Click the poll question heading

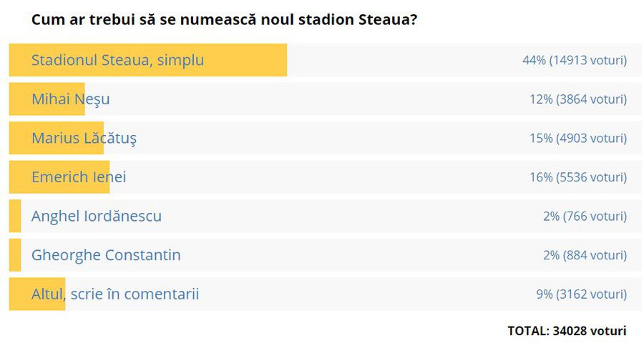point(224,20)
